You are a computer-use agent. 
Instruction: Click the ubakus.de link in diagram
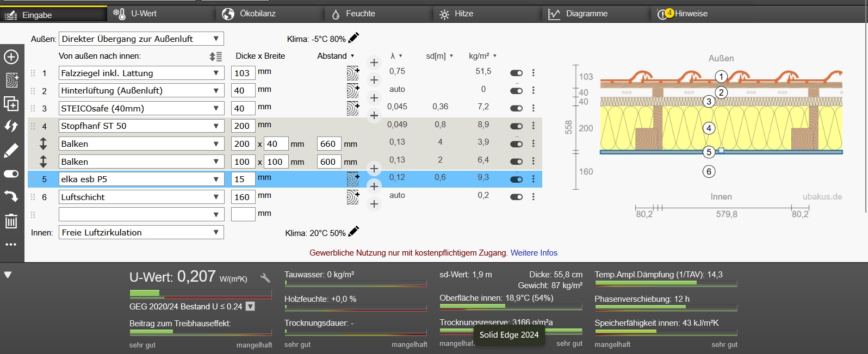pos(822,197)
